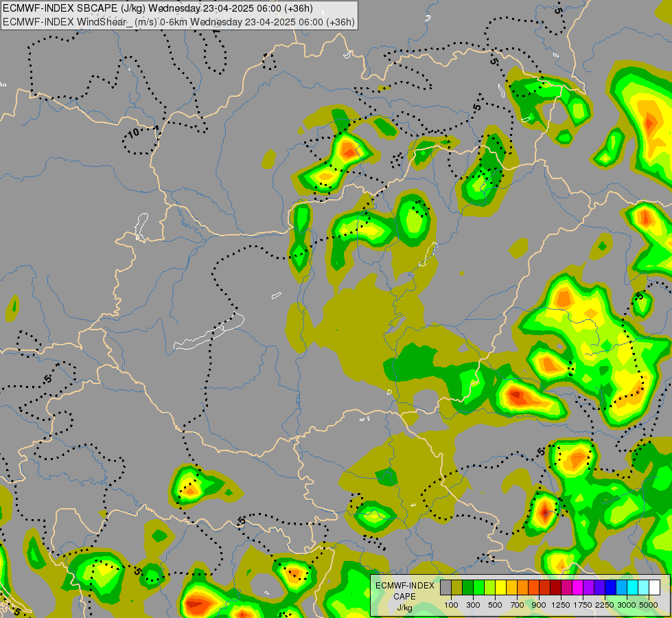Click the legend value '100'

(451, 605)
